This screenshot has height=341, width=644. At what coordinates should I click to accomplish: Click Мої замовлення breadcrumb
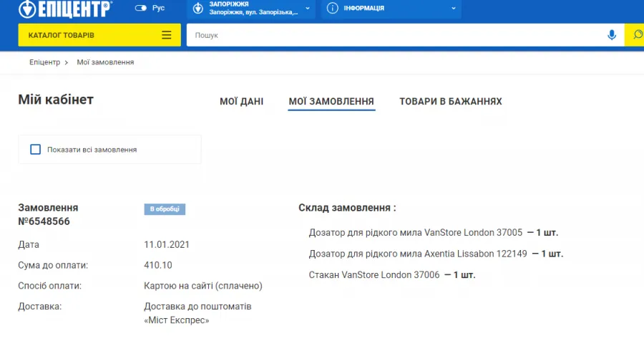point(106,62)
